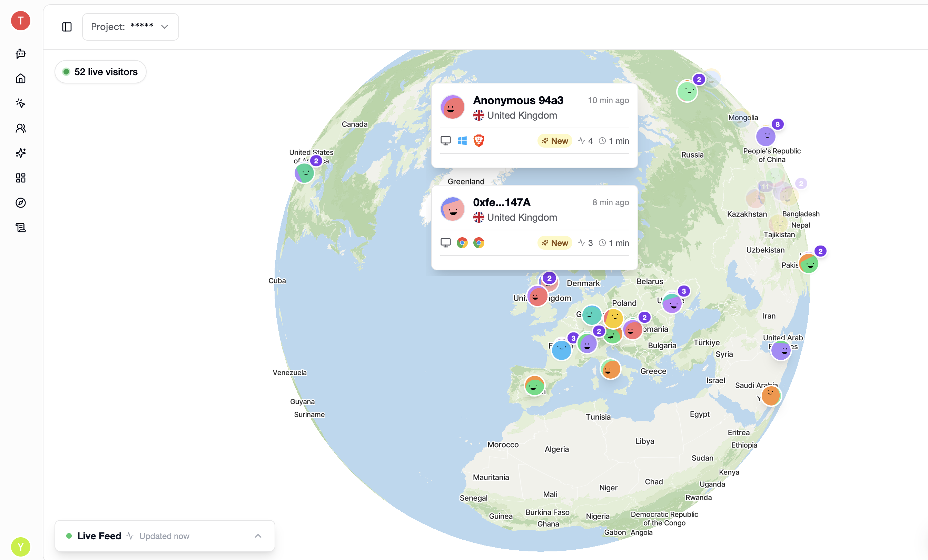Click the green Y user avatar
This screenshot has width=928, height=560.
pos(21,547)
